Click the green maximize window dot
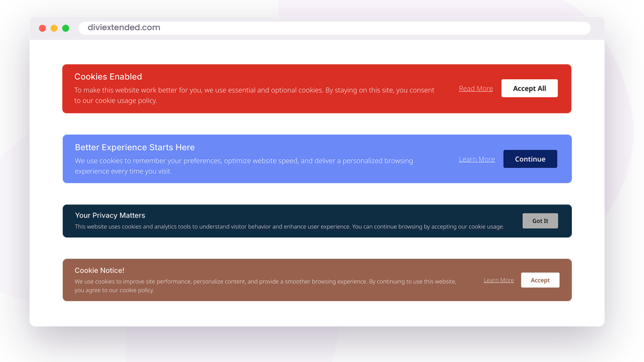The height and width of the screenshot is (362, 644). point(66,28)
